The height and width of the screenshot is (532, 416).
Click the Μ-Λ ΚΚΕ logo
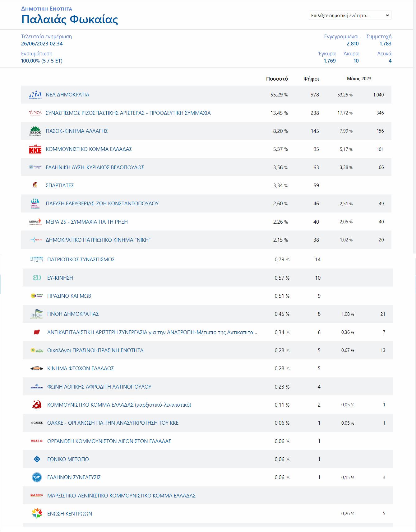[x=37, y=495]
